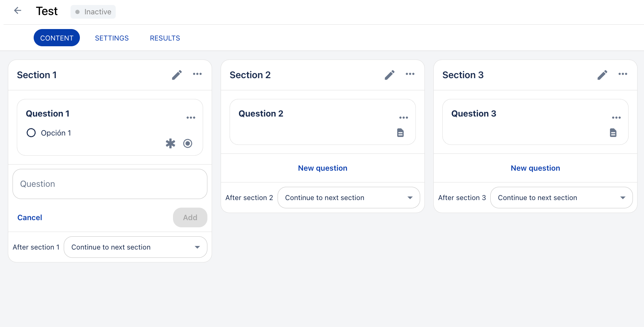The image size is (644, 327).
Task: Select the Opción 1 radio button
Action: coord(31,133)
